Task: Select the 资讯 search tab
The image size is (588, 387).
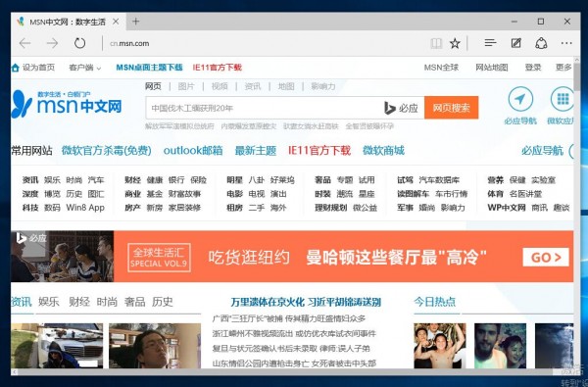Action: click(253, 86)
